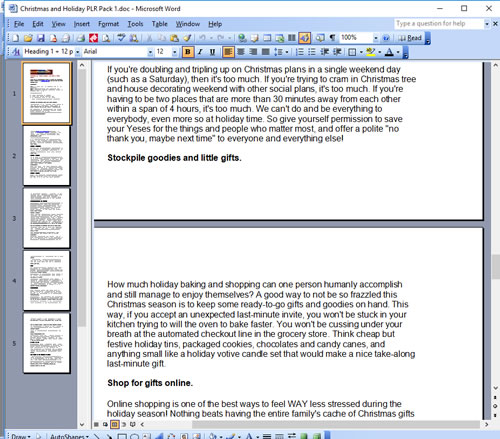The width and height of the screenshot is (500, 439).
Task: Apply bulleted list formatting
Action: point(312,52)
